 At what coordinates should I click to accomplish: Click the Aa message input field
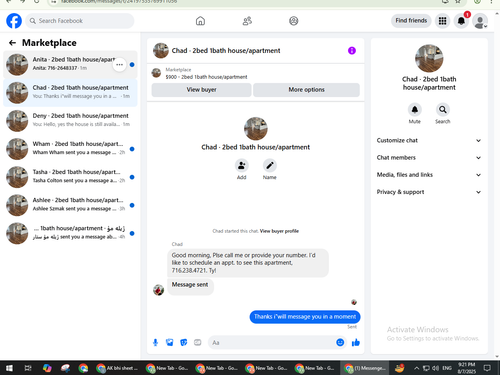point(272,342)
